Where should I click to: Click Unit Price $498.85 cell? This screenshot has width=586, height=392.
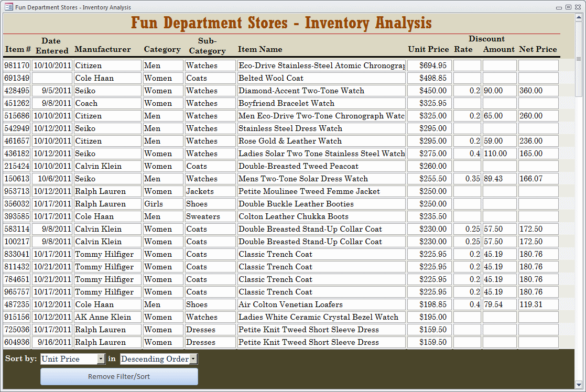[x=429, y=78]
